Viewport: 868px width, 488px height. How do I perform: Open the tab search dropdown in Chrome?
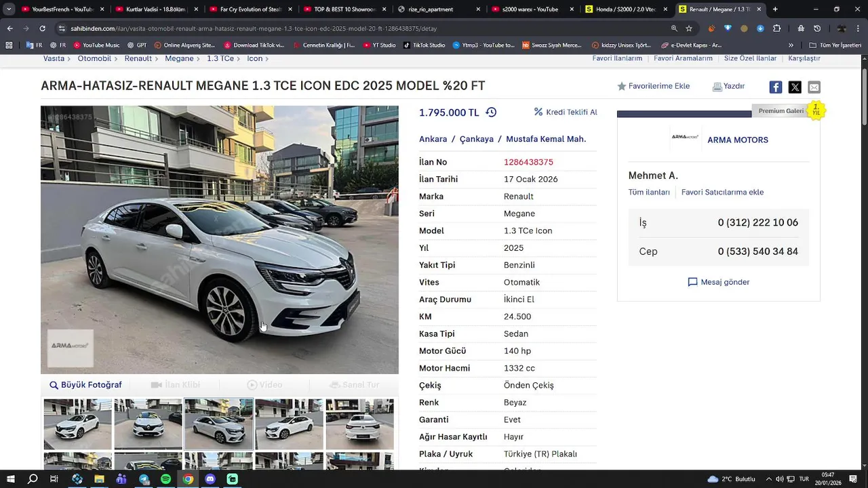pos(9,9)
